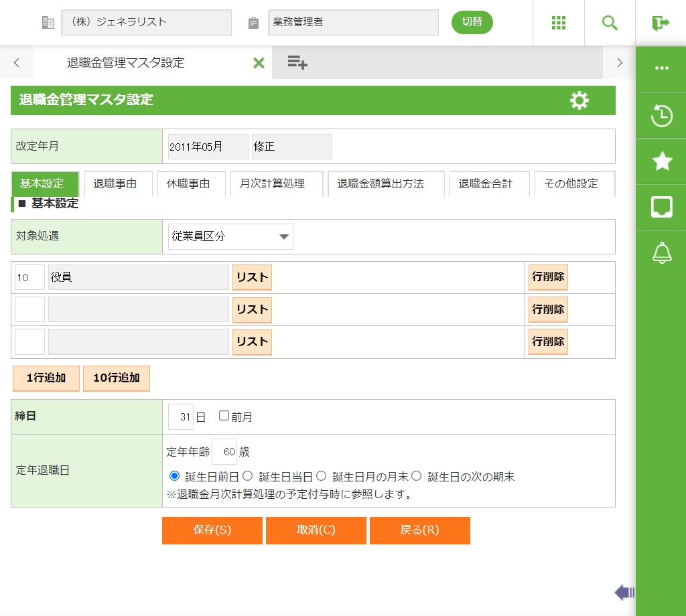
Task: Select the 誕生日月の月末 radio option
Action: click(x=321, y=476)
